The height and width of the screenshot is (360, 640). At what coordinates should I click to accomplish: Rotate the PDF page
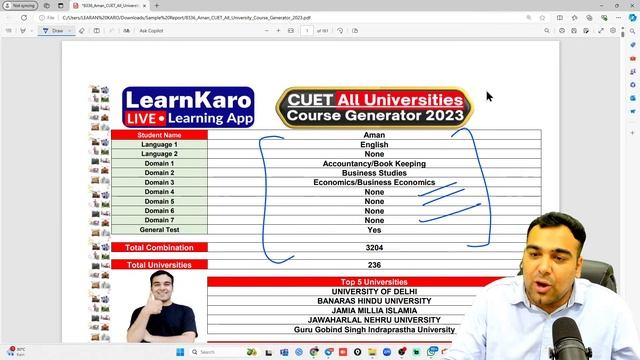click(340, 31)
